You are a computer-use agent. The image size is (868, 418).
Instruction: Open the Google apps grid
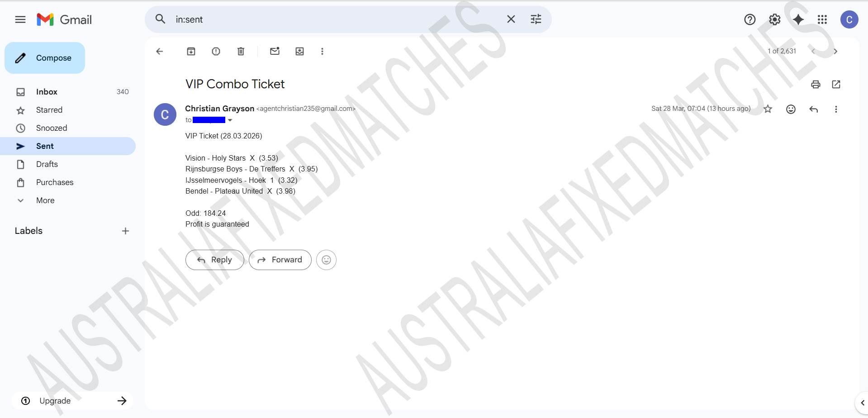click(x=822, y=19)
